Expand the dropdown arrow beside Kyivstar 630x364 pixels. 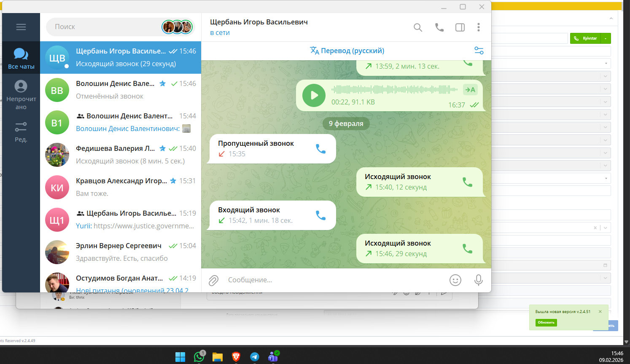pos(606,38)
